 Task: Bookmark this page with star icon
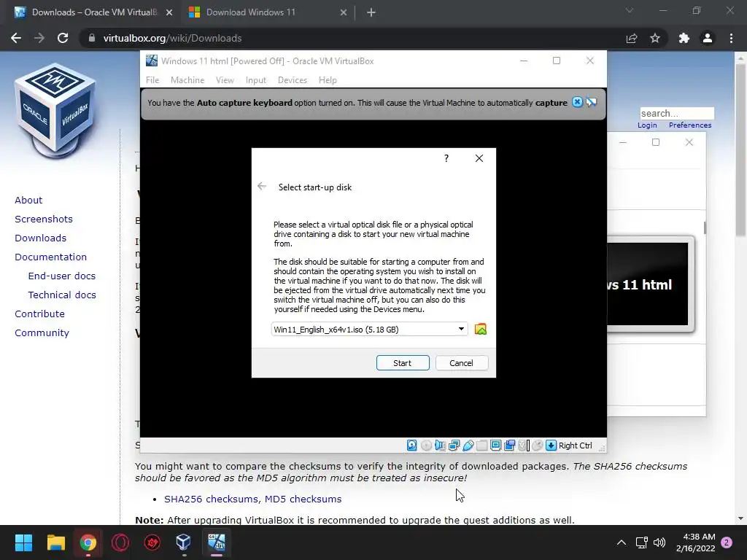tap(655, 38)
